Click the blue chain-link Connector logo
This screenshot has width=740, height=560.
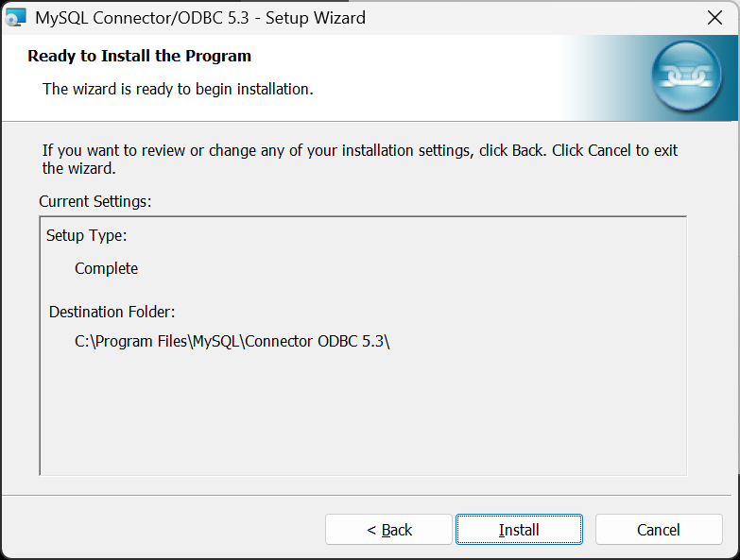coord(687,77)
